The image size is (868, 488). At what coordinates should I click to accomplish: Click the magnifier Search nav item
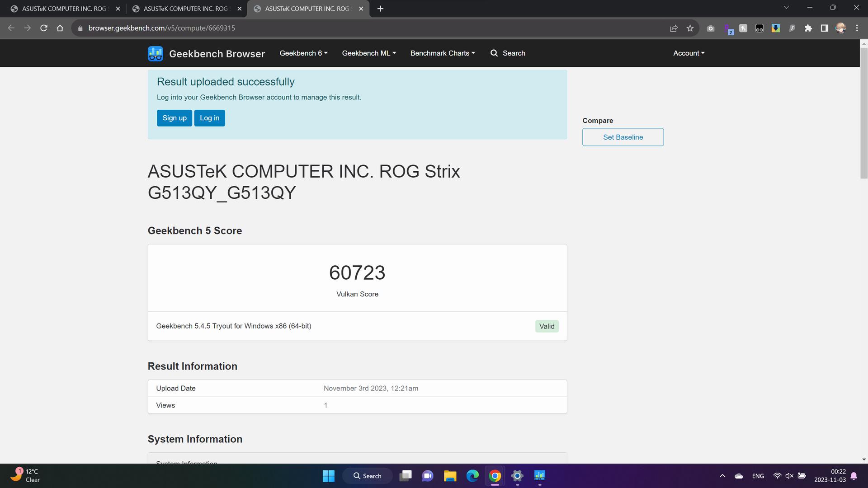[x=508, y=53]
